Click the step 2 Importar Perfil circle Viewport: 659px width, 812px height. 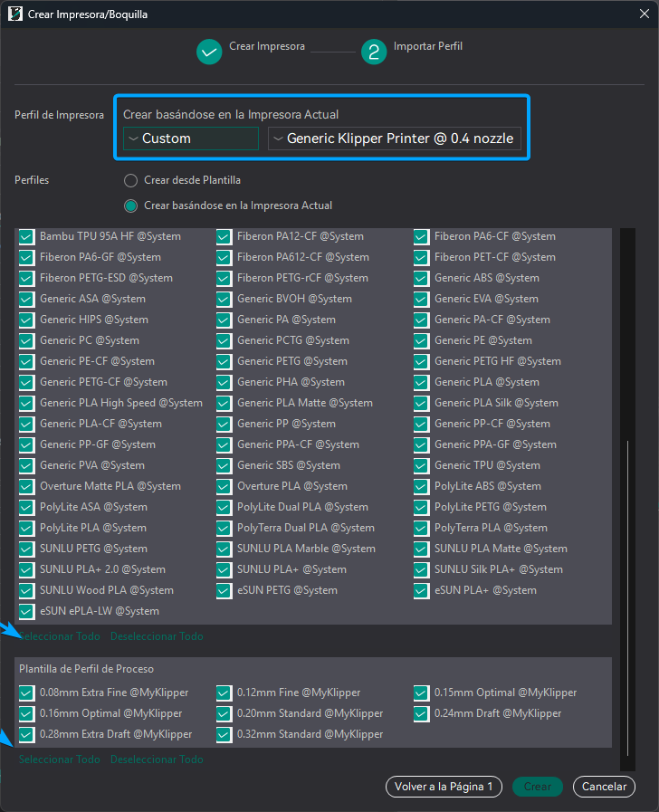pyautogui.click(x=373, y=52)
